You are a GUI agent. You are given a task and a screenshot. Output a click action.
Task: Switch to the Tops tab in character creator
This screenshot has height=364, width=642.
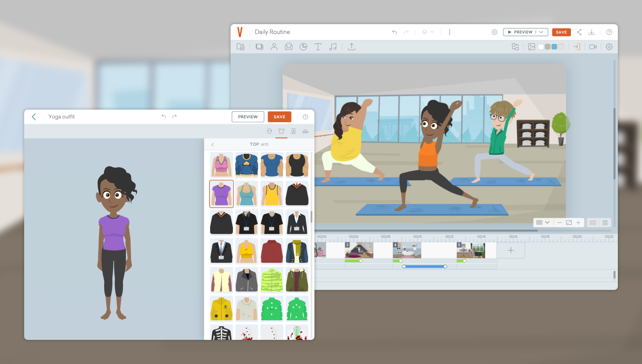point(281,131)
